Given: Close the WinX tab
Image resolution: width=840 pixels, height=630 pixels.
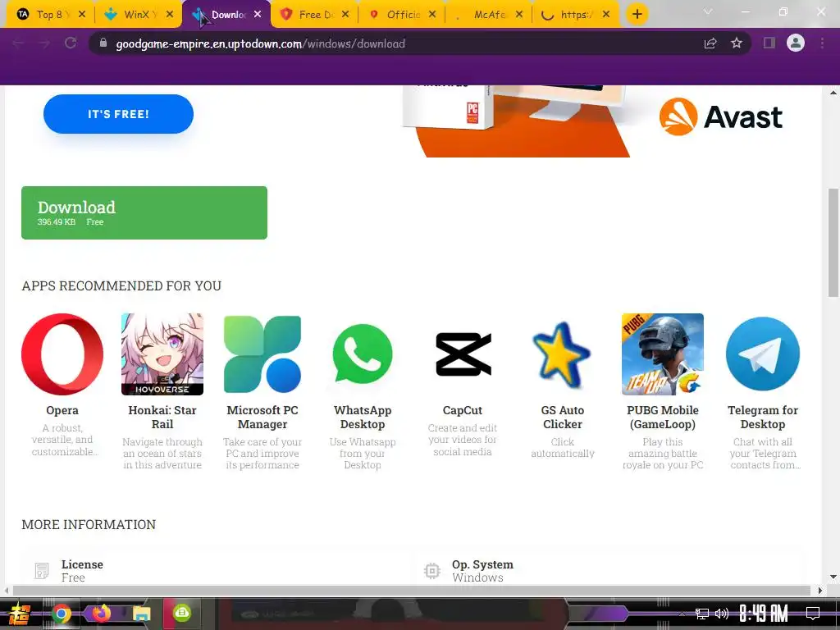Looking at the screenshot, I should (x=170, y=15).
